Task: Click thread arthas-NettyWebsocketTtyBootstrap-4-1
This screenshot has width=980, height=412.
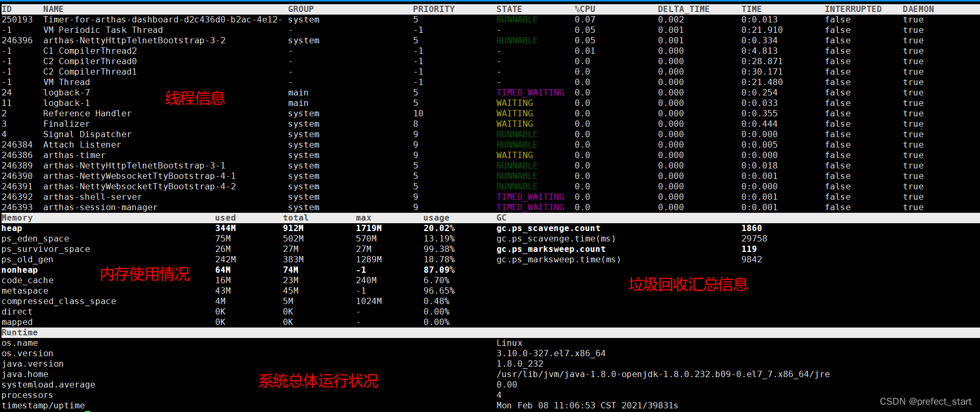Action: (x=140, y=176)
